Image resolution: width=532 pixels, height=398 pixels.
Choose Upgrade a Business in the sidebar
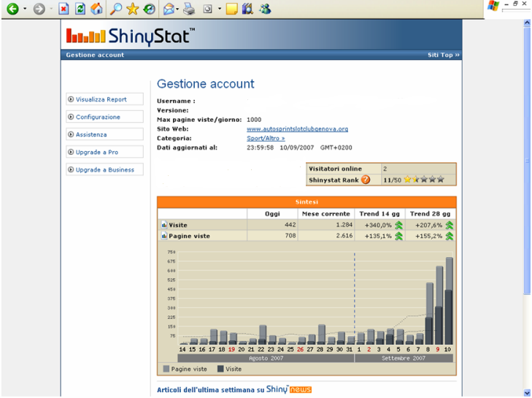(105, 169)
